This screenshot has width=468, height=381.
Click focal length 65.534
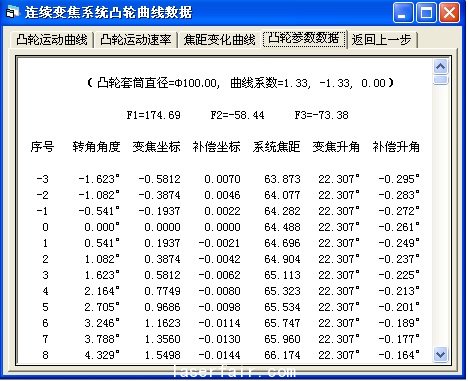282,307
